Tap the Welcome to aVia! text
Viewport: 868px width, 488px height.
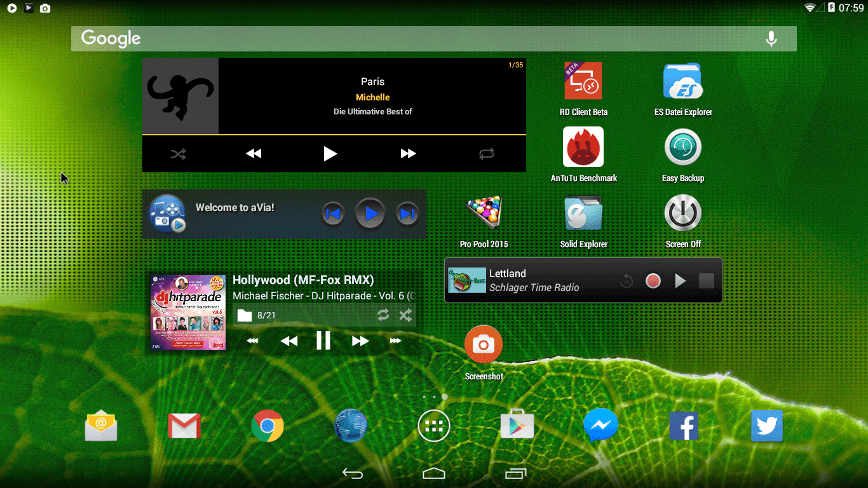(235, 207)
